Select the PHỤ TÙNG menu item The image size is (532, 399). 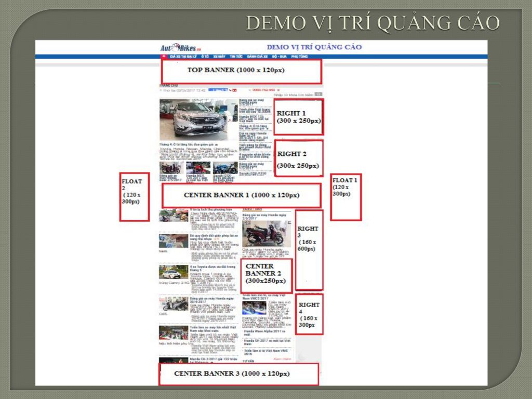point(299,57)
